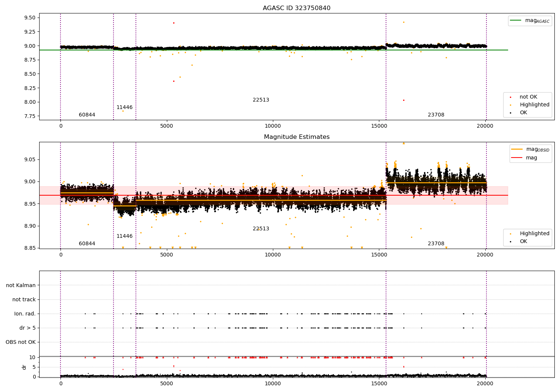Click x-axis tick 15000 under Magnitude Estimates plot
560x392 pixels.
click(x=379, y=255)
